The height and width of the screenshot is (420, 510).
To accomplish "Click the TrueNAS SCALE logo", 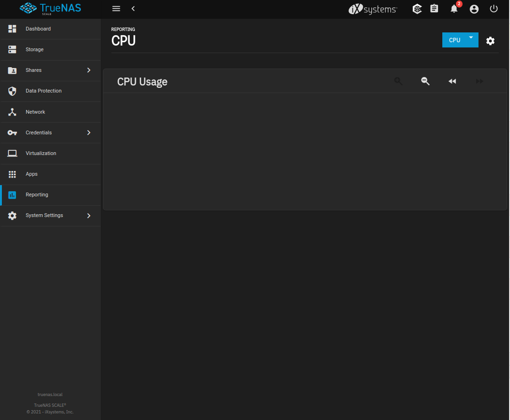I will pyautogui.click(x=50, y=8).
